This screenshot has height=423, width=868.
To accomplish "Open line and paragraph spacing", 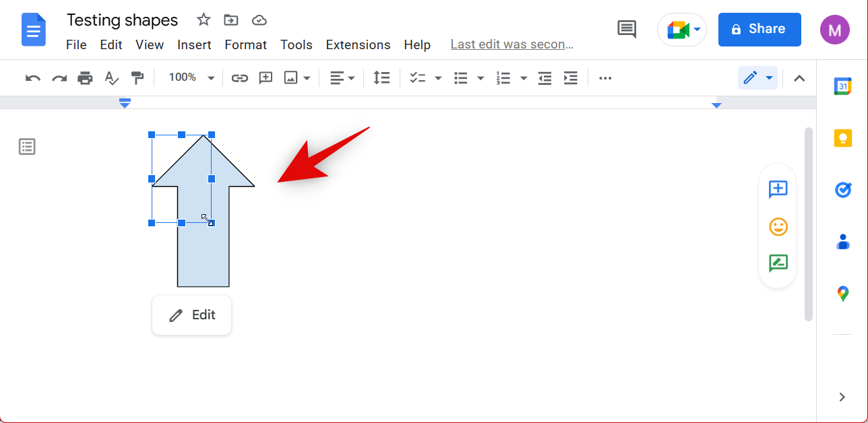I will click(382, 78).
